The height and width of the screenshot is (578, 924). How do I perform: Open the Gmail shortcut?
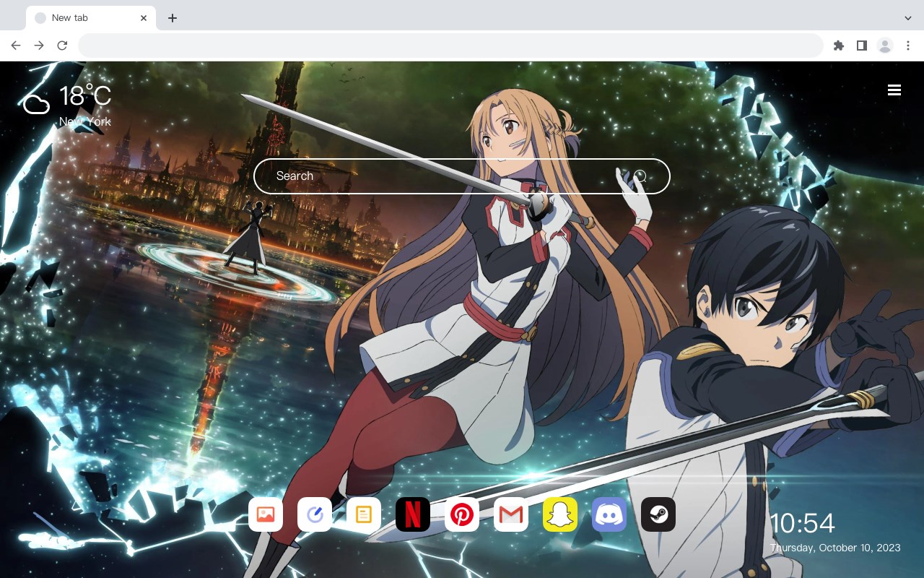click(x=511, y=514)
